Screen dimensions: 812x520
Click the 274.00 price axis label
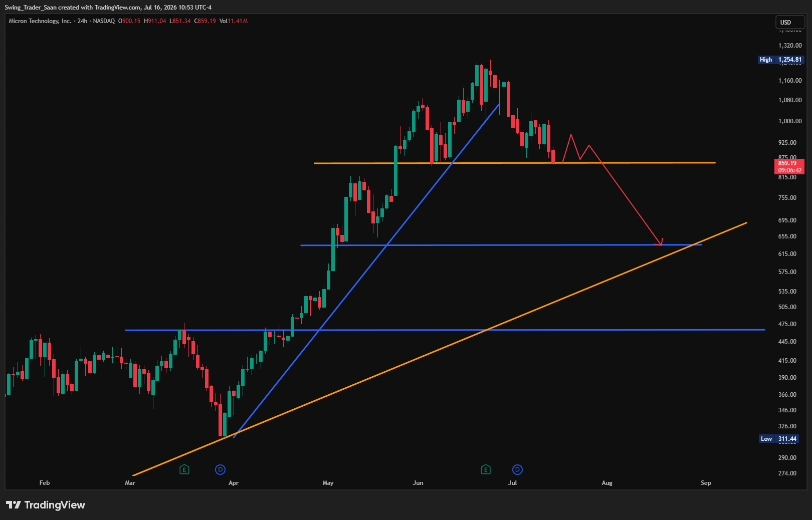[787, 473]
